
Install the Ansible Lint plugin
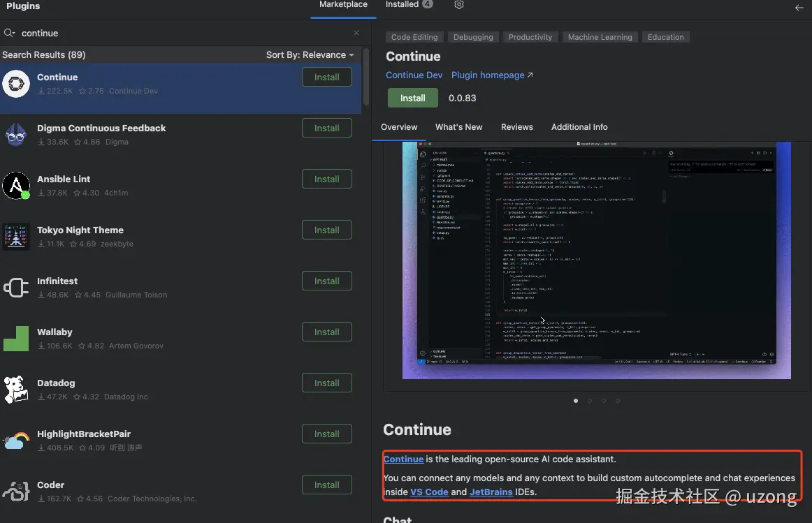click(327, 179)
